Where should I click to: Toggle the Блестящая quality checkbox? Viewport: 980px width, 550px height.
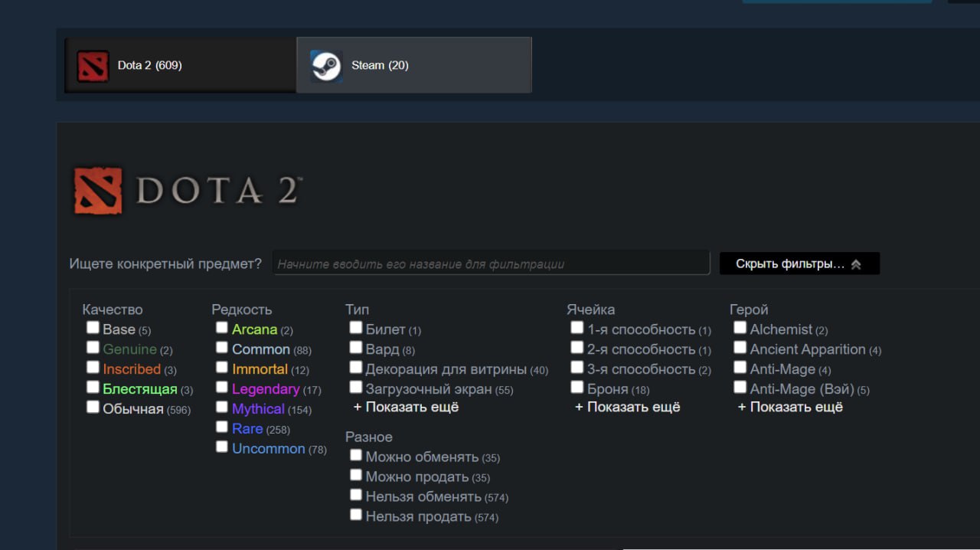(x=93, y=387)
